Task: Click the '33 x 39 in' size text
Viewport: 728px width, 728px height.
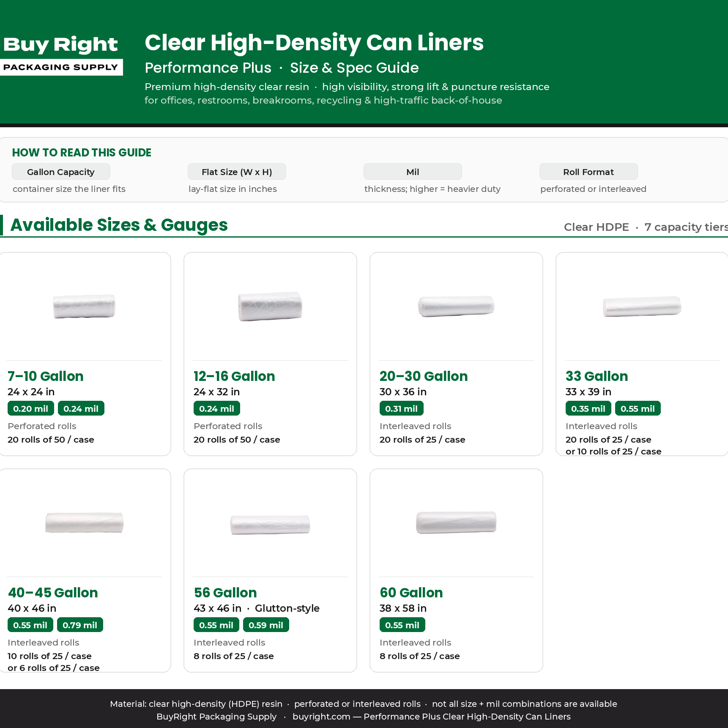Action: click(x=588, y=392)
